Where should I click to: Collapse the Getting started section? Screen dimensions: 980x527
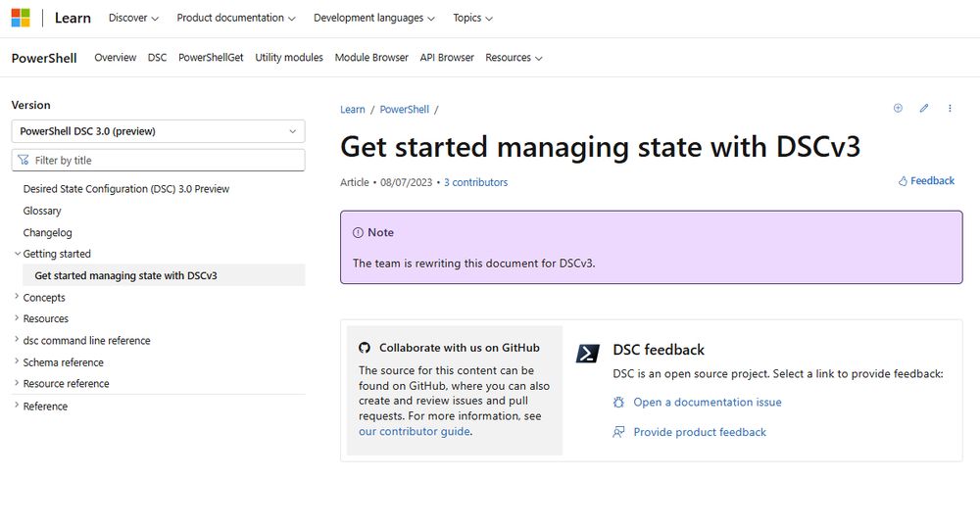[18, 254]
